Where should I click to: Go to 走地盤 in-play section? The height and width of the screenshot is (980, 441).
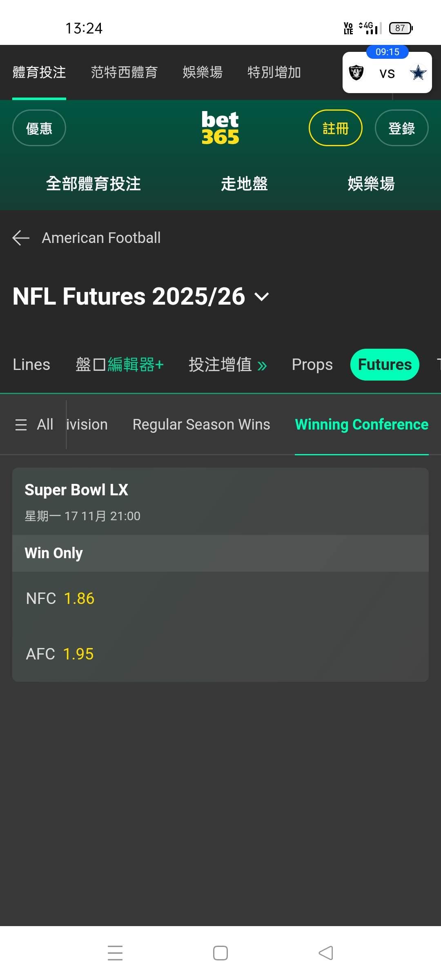[x=244, y=184]
